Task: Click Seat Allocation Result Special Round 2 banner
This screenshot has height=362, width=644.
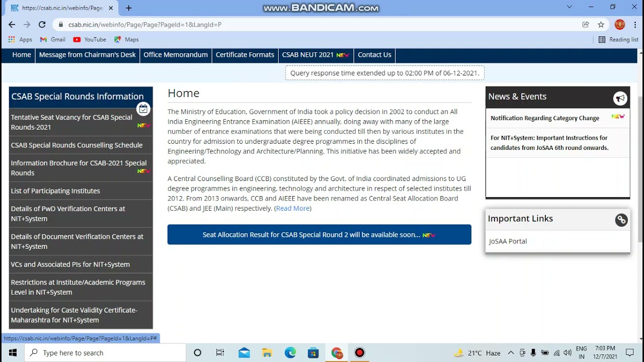Action: pos(319,235)
